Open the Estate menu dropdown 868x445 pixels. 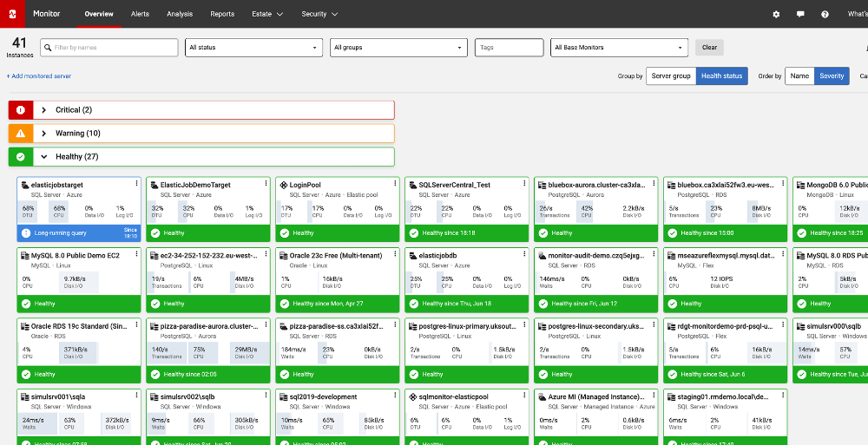(x=267, y=14)
